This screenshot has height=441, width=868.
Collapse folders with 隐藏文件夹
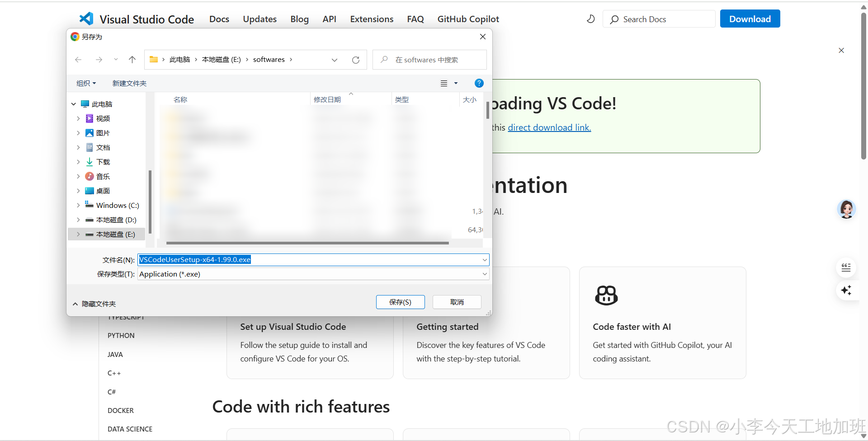pyautogui.click(x=94, y=304)
